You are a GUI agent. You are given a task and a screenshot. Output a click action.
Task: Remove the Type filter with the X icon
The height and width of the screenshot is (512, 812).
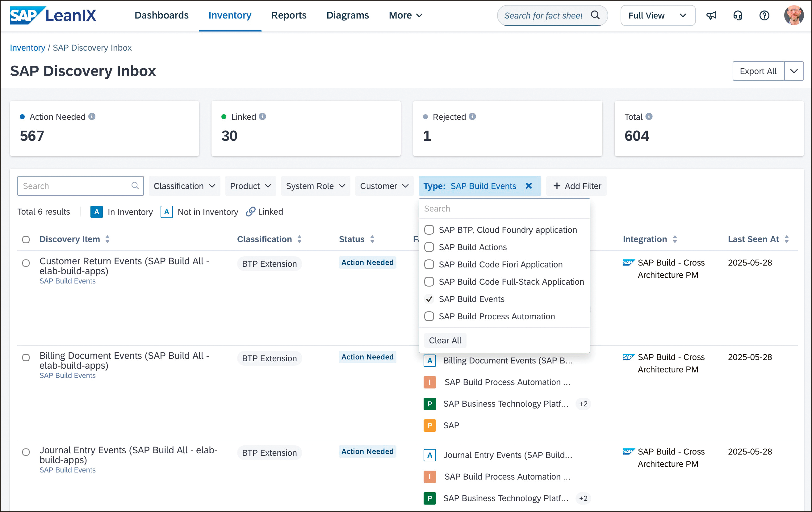pos(528,186)
